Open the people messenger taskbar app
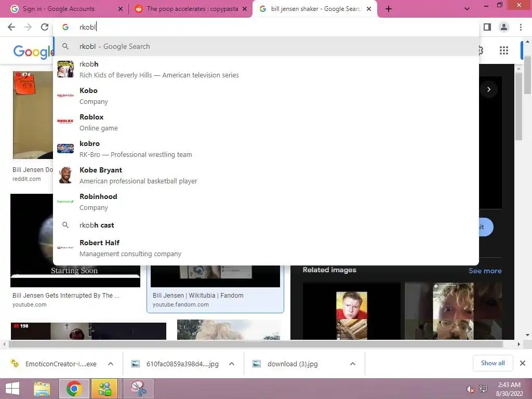532x399 pixels. (x=104, y=389)
